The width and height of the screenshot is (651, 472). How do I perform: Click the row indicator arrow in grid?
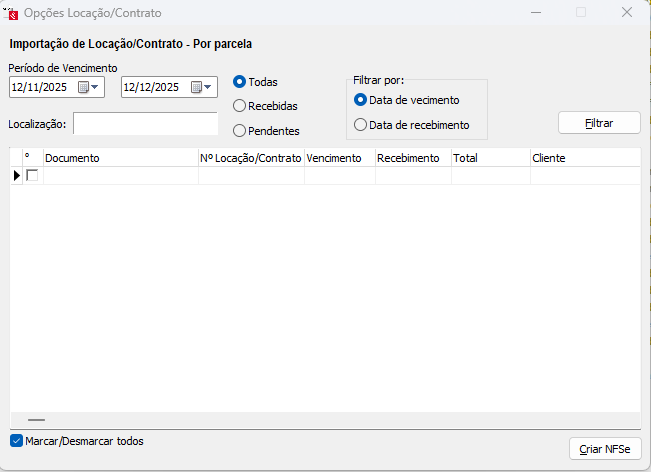[x=16, y=175]
